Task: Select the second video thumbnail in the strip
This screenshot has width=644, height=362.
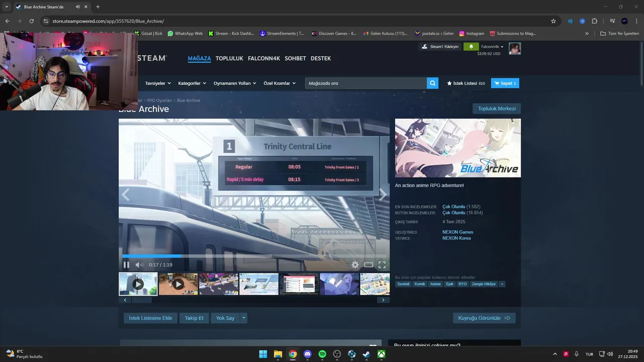Action: [178, 284]
